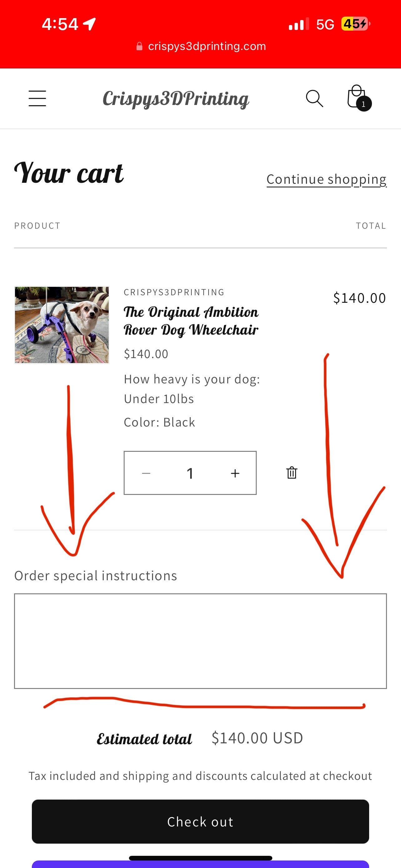The height and width of the screenshot is (868, 401).
Task: Tap the Crispys3DPrinting store logo
Action: coord(176,99)
